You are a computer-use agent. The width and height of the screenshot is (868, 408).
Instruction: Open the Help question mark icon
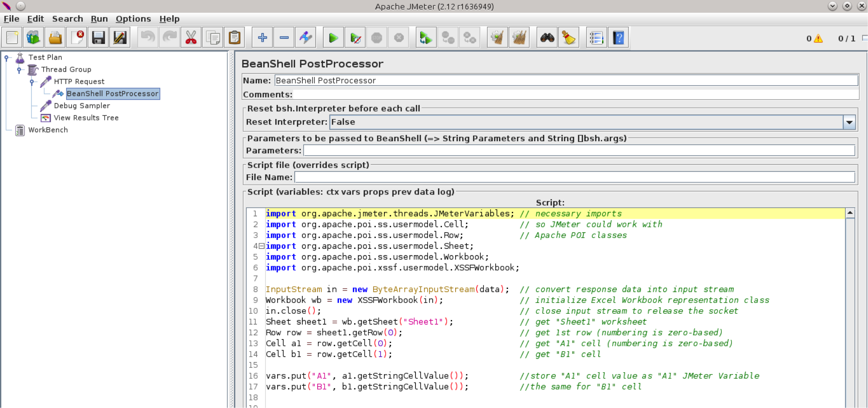(x=618, y=38)
